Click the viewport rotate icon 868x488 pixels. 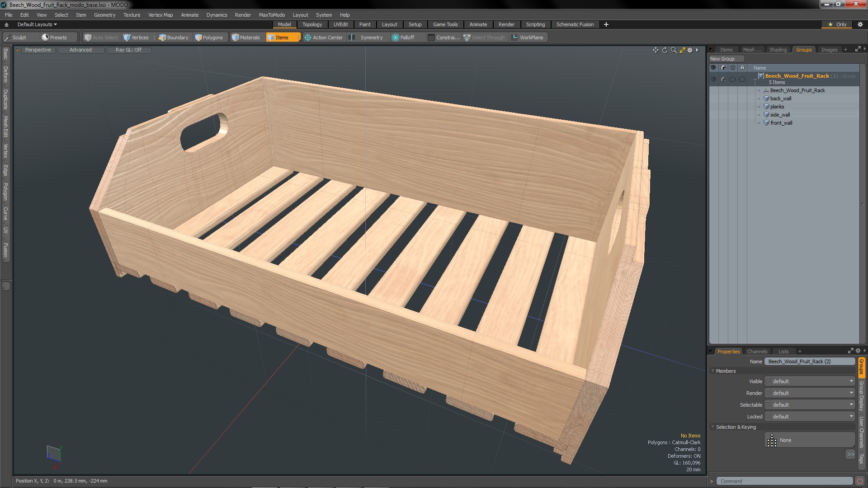pyautogui.click(x=665, y=50)
